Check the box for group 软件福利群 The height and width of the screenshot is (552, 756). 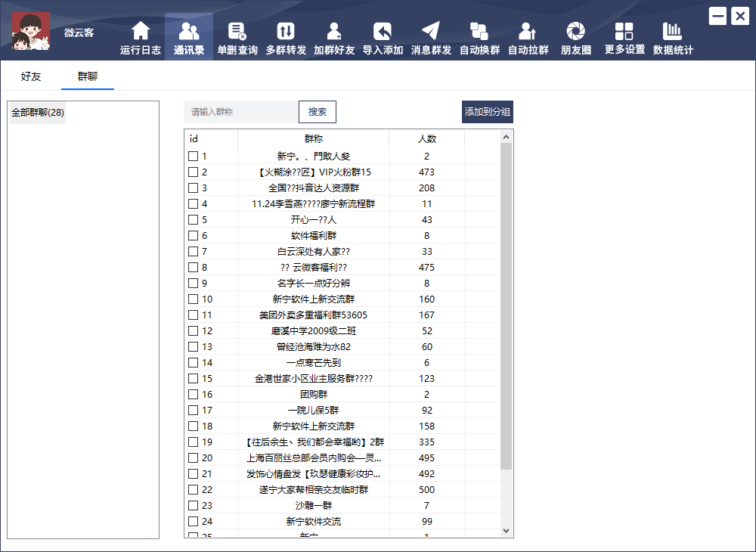coord(194,235)
